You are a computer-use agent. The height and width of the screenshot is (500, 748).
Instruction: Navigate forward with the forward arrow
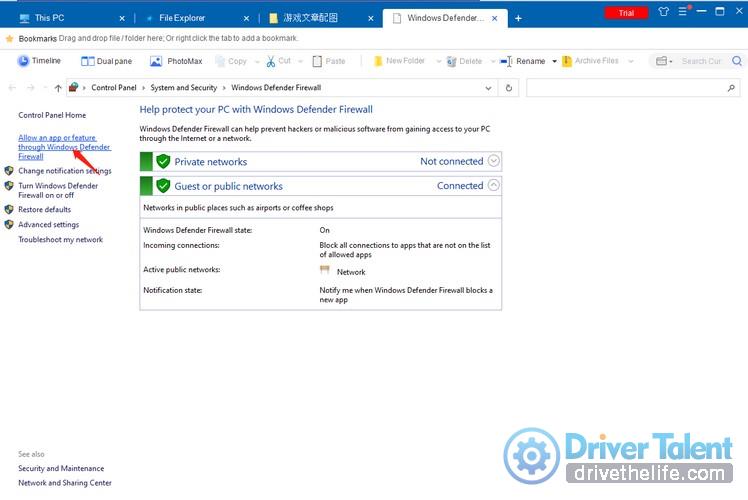point(31,88)
